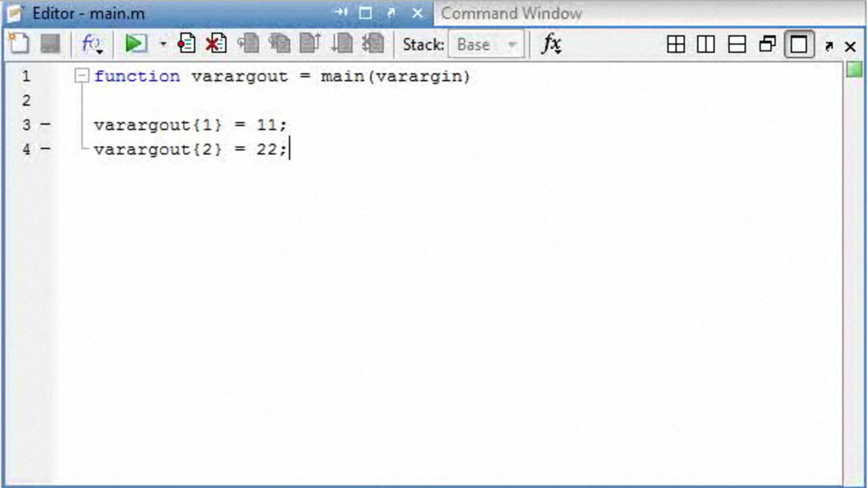Split documents left and right
This screenshot has height=488, width=868.
point(706,45)
